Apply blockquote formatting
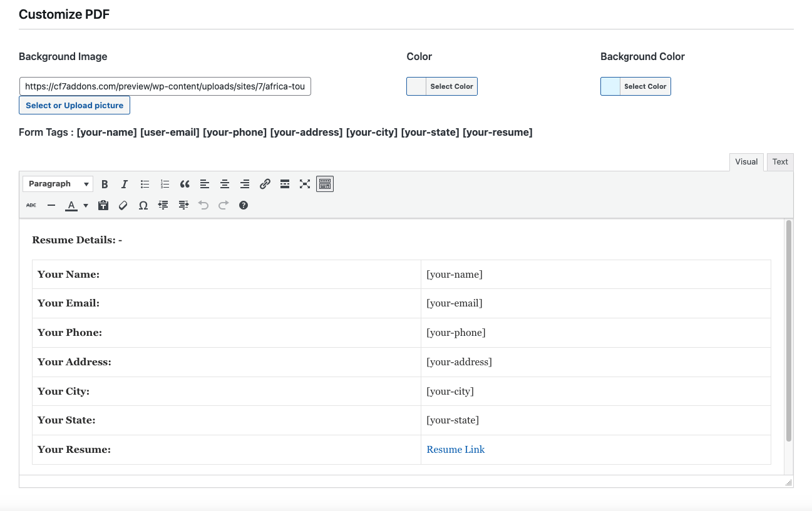The width and height of the screenshot is (812, 511). pos(185,184)
